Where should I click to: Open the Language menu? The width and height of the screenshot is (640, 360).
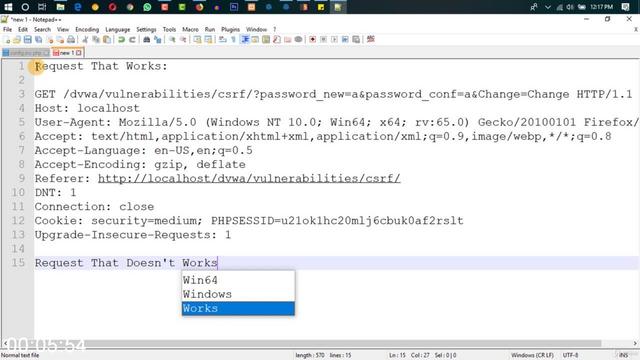pos(118,29)
